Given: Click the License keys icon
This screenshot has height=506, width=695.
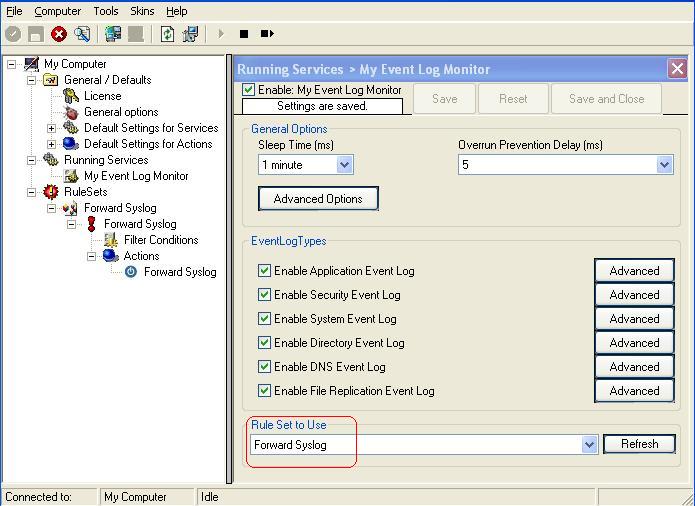Looking at the screenshot, I should pyautogui.click(x=70, y=96).
